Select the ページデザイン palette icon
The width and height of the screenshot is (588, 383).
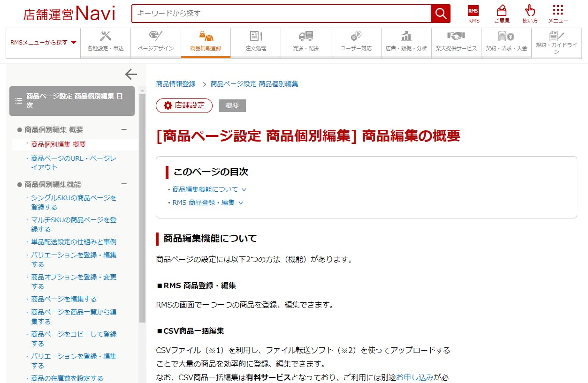click(155, 37)
